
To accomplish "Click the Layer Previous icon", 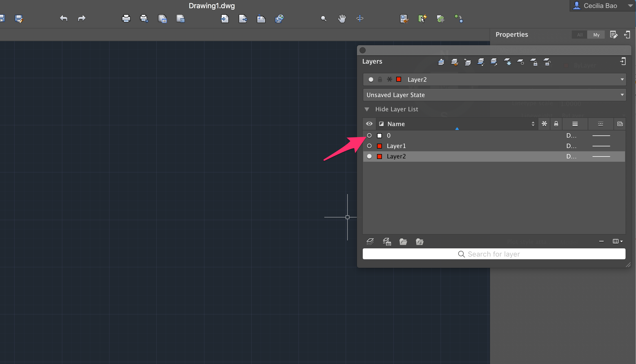I will [x=468, y=62].
